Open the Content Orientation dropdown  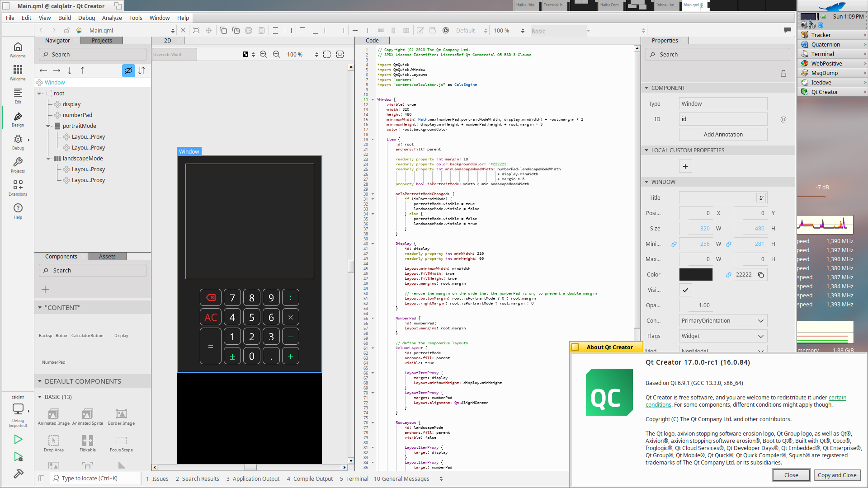click(723, 321)
